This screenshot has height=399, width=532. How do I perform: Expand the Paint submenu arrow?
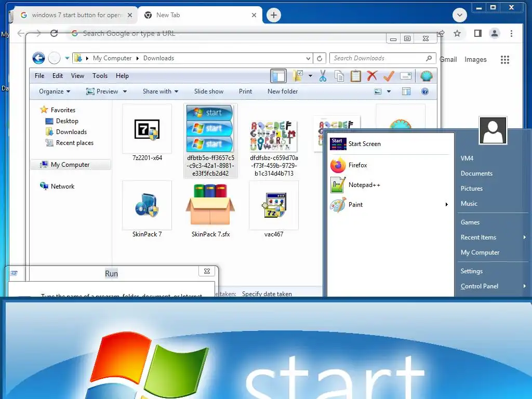click(x=447, y=205)
